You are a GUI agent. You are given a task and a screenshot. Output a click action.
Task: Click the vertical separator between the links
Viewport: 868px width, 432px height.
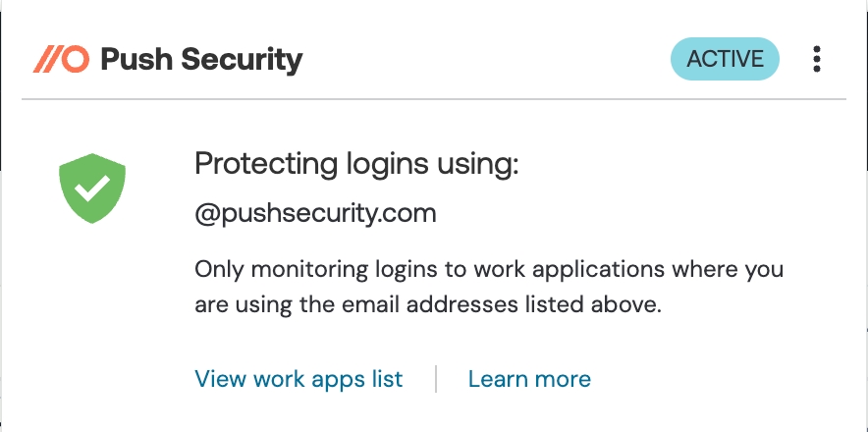(435, 379)
